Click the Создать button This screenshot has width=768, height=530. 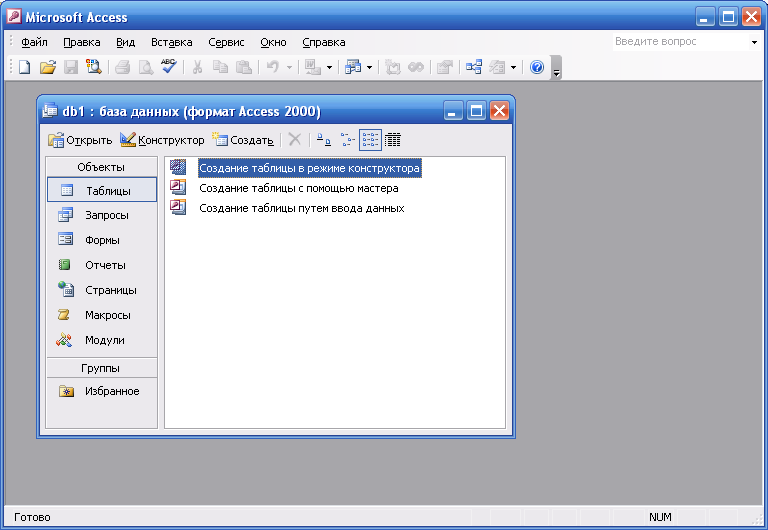click(243, 140)
